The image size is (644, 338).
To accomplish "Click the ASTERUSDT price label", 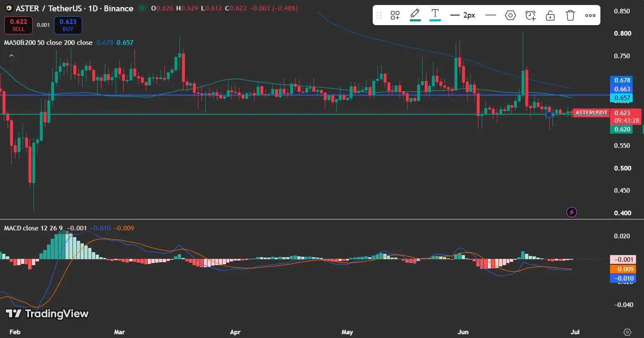I will coord(591,113).
